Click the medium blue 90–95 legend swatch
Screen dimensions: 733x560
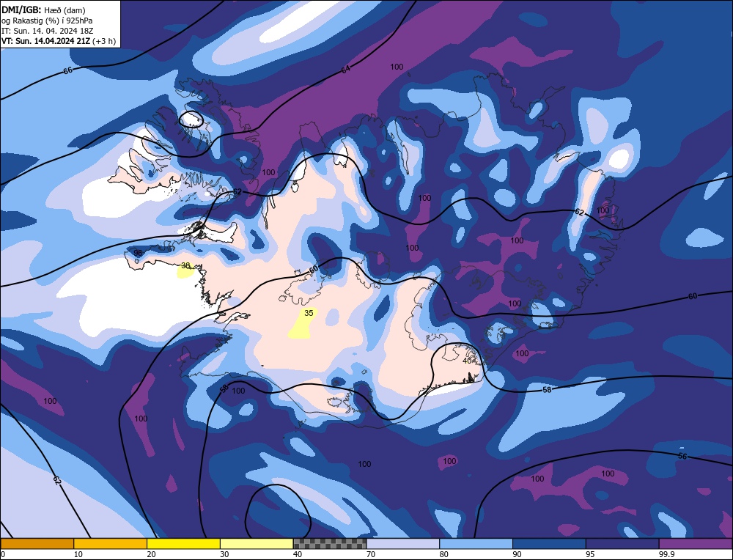549,543
